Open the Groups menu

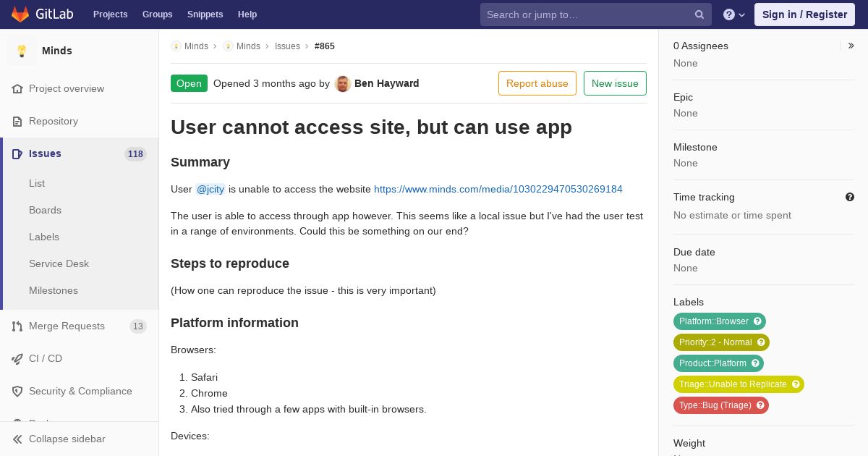157,14
